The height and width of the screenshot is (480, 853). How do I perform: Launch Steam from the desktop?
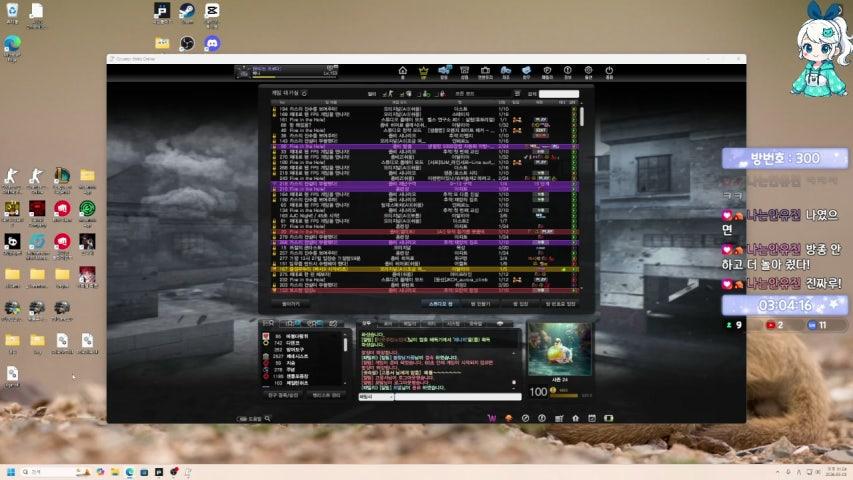(x=187, y=12)
